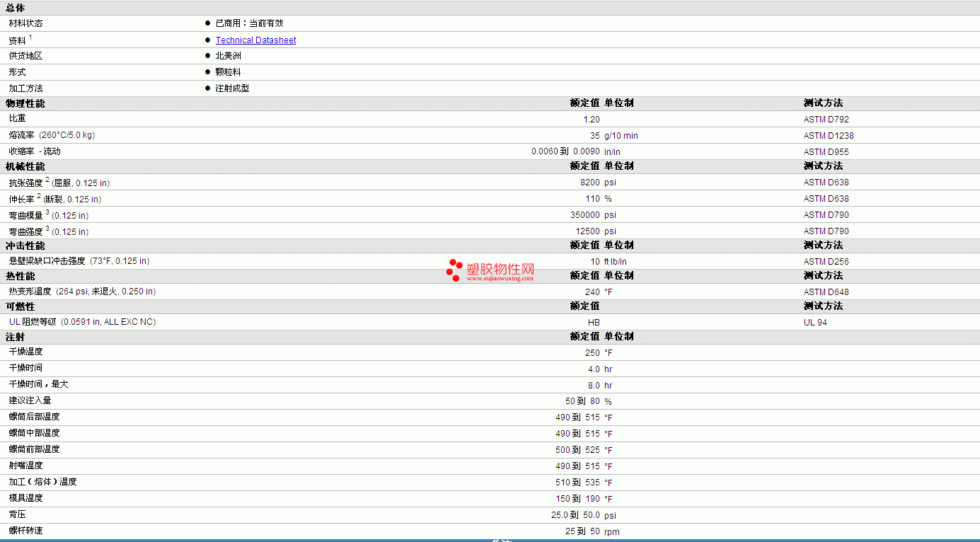Click the 弯曲强度 row label

pyautogui.click(x=48, y=231)
